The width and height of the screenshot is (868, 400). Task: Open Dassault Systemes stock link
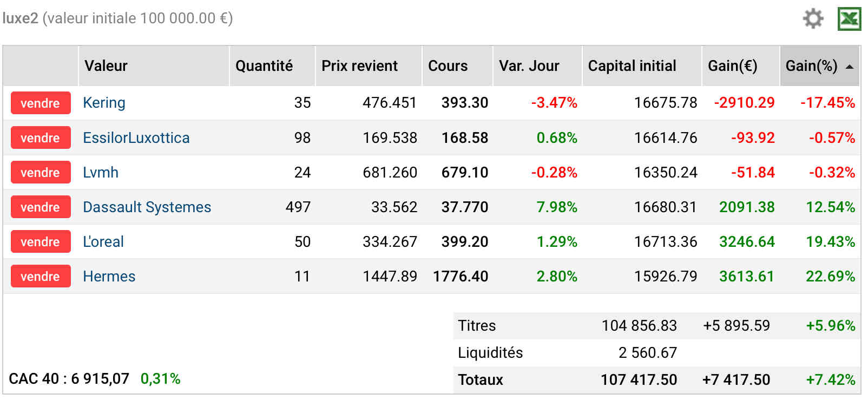147,207
